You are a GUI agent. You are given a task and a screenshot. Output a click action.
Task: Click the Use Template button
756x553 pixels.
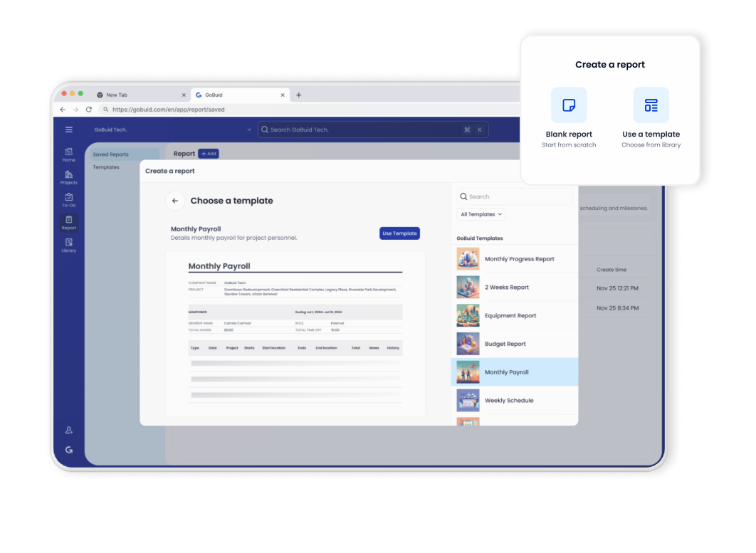[399, 233]
